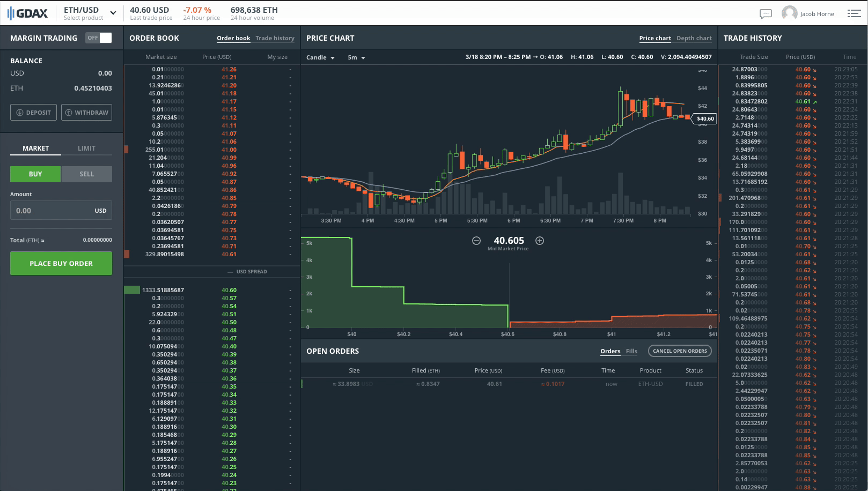Click the DEPOSIT button
Viewport: 868px width, 491px height.
click(x=33, y=113)
